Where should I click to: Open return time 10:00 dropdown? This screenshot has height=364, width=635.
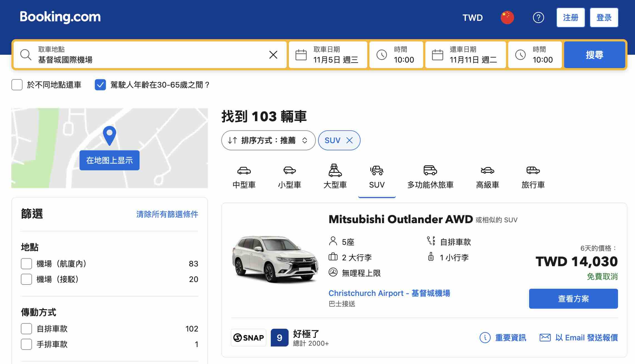535,55
